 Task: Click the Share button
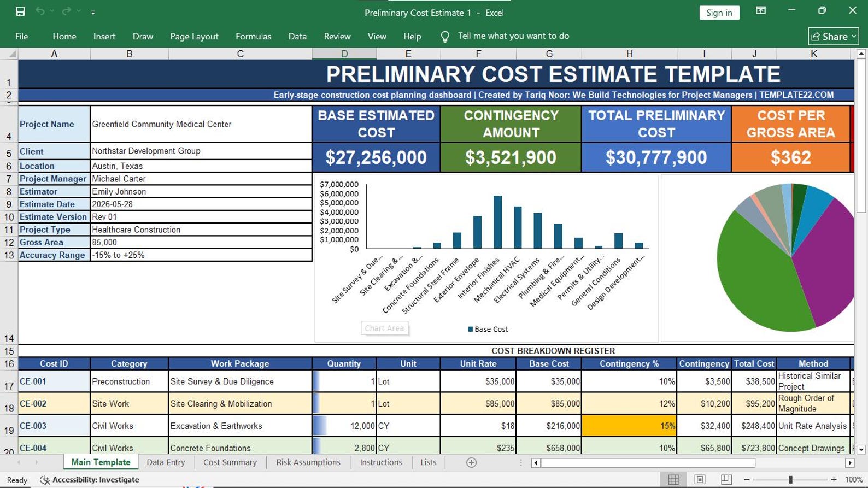pyautogui.click(x=833, y=36)
